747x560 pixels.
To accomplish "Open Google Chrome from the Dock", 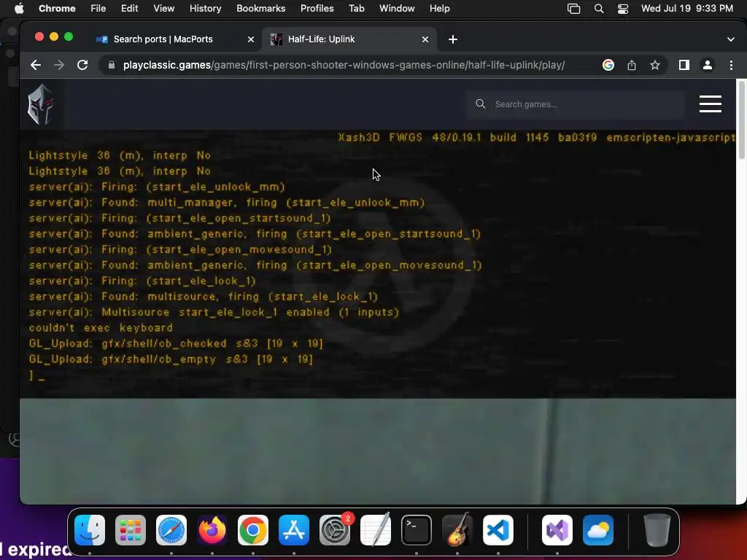I will point(253,530).
